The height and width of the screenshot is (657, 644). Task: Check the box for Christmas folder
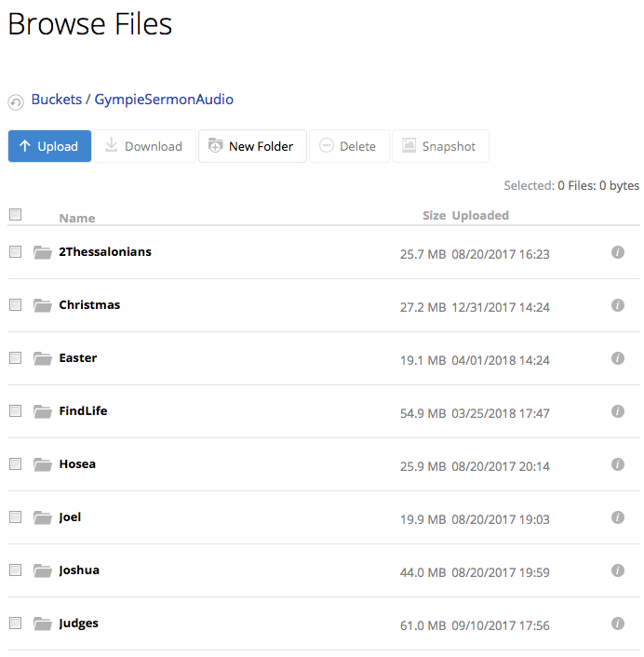click(16, 304)
